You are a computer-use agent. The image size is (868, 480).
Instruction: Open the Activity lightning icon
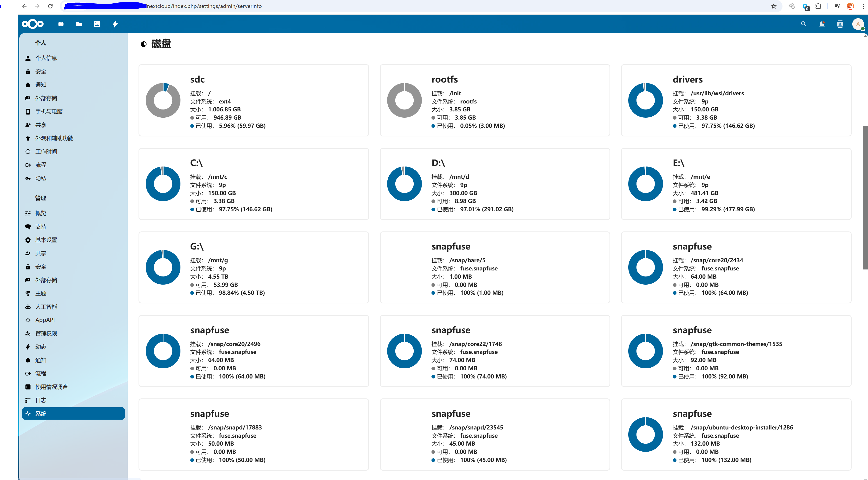pyautogui.click(x=115, y=24)
